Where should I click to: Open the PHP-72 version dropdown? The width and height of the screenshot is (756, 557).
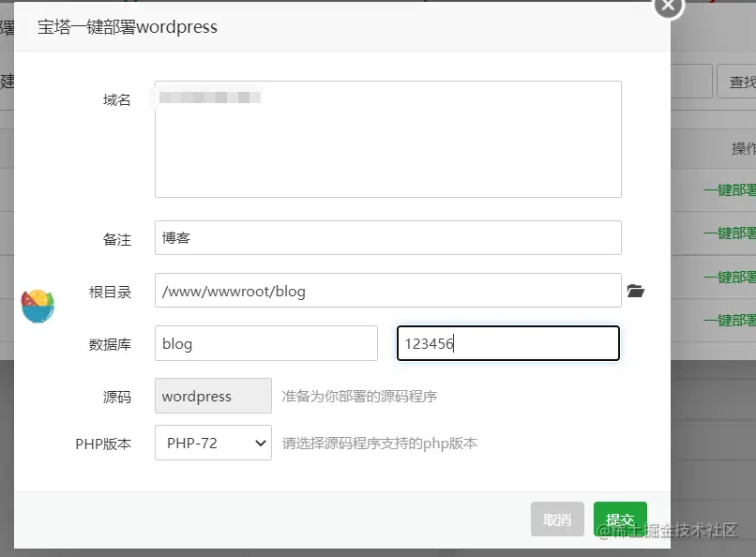click(213, 443)
